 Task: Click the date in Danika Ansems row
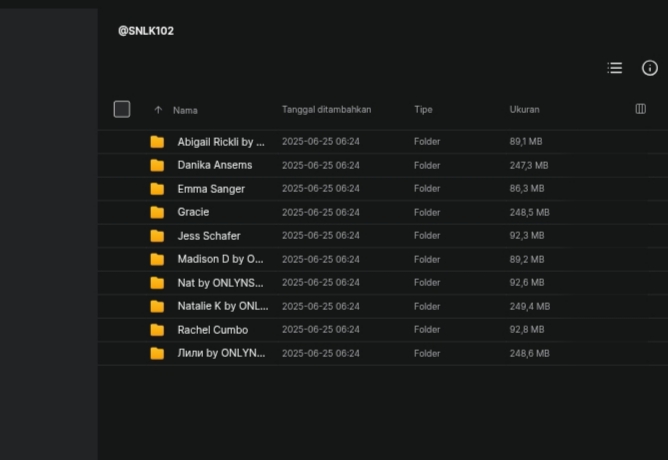[321, 165]
